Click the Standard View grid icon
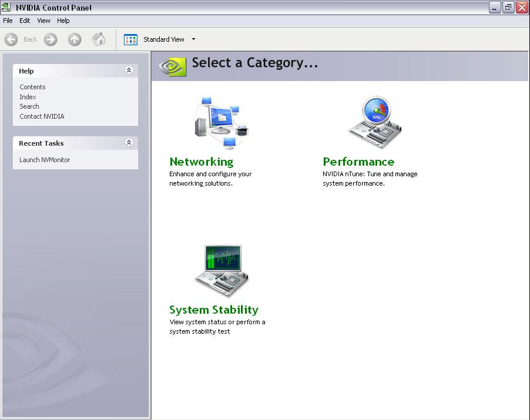530x420 pixels. pos(130,39)
